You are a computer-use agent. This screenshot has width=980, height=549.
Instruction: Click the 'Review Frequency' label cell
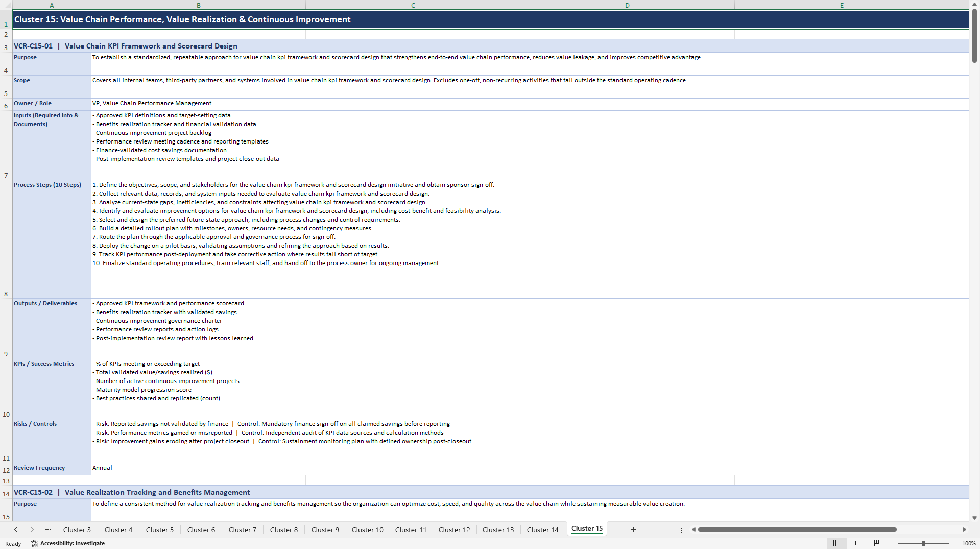point(52,469)
